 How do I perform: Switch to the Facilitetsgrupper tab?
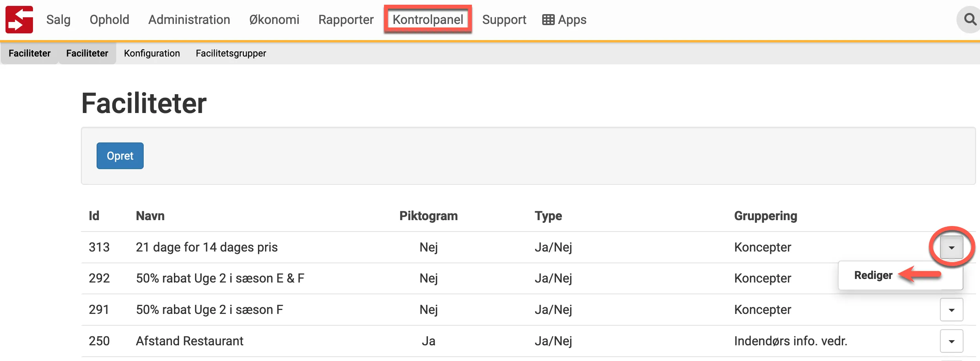230,53
